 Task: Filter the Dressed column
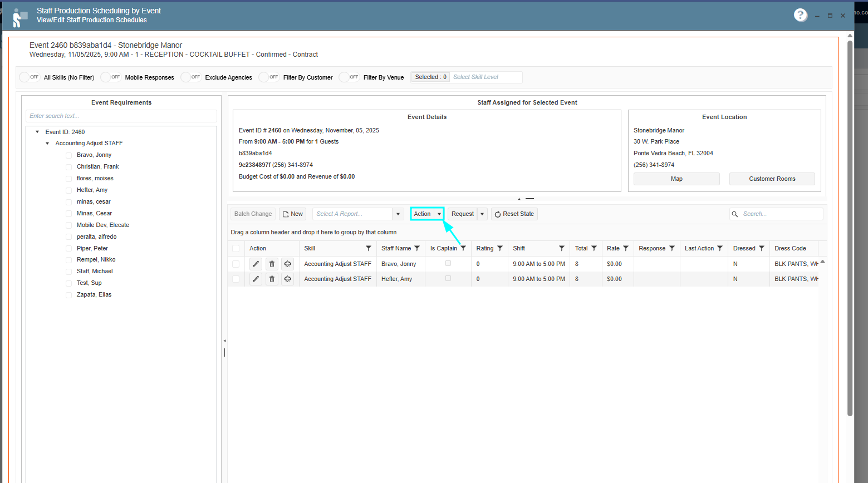pyautogui.click(x=762, y=248)
